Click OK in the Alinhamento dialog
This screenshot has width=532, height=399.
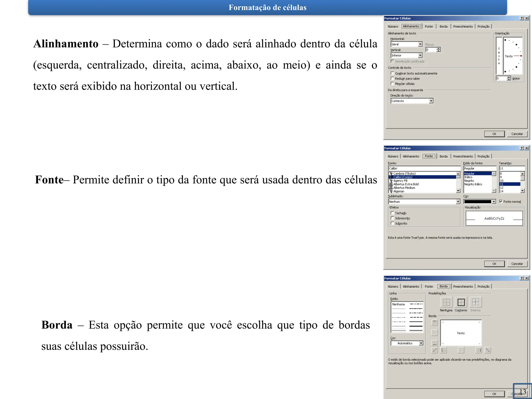click(494, 134)
